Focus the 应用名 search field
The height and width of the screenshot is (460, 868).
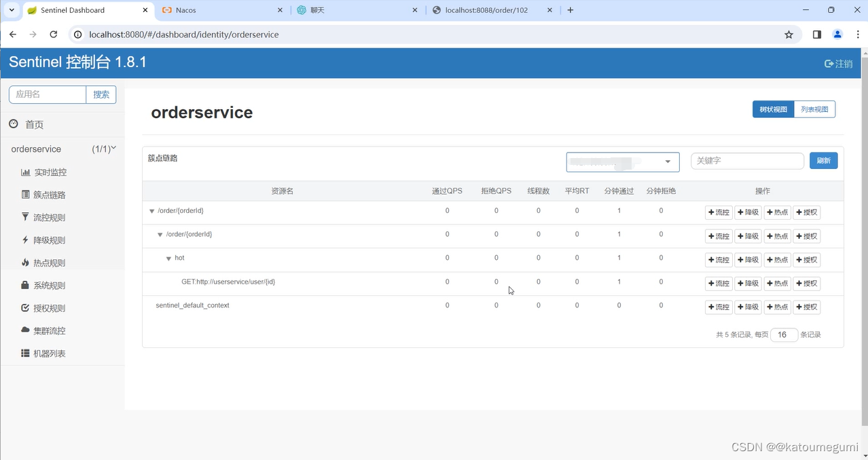[48, 94]
